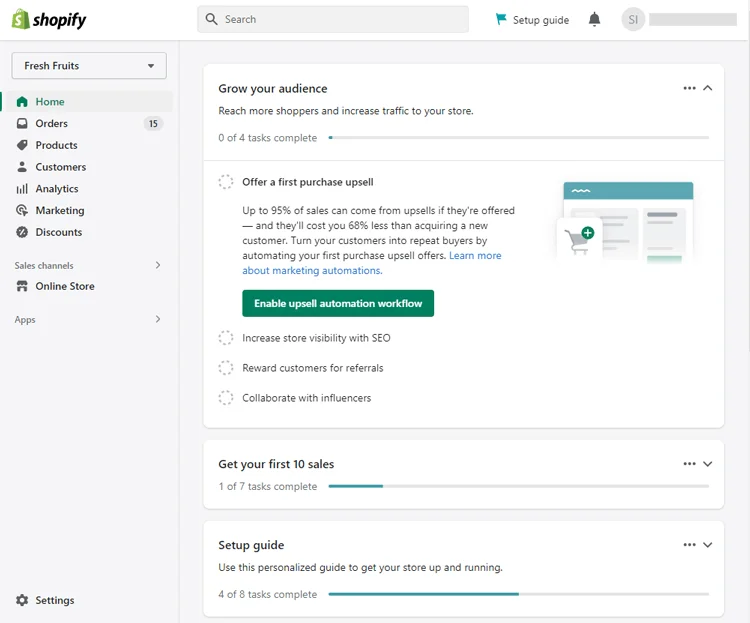
Task: Click the Shopify logo
Action: pos(49,20)
